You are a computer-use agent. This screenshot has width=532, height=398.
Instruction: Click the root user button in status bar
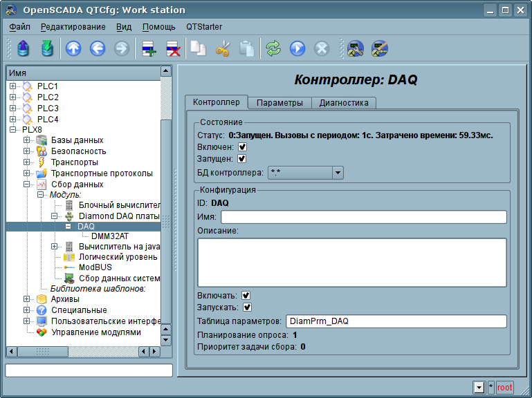tap(505, 387)
